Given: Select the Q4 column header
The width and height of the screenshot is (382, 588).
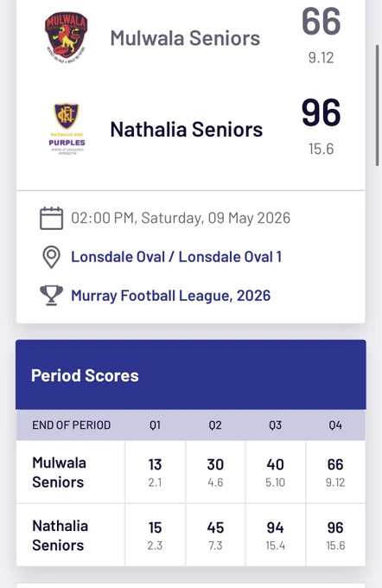Looking at the screenshot, I should click(335, 425).
